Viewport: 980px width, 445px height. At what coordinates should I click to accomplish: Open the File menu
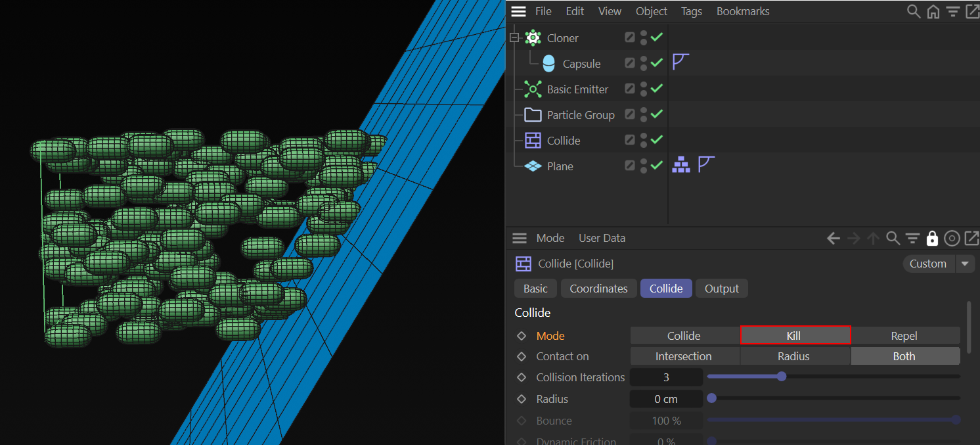pos(543,11)
